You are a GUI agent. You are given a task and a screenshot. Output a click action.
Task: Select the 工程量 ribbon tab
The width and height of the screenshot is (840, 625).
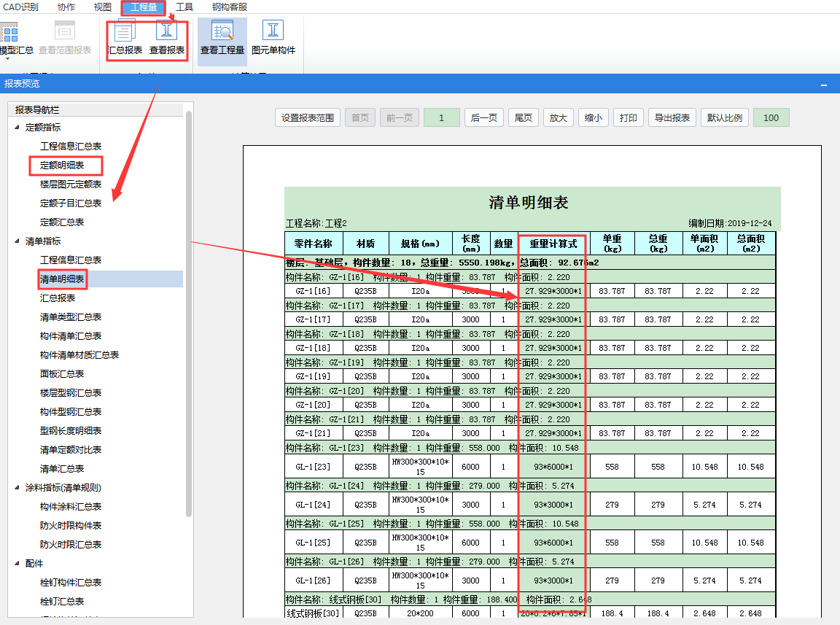pos(144,7)
